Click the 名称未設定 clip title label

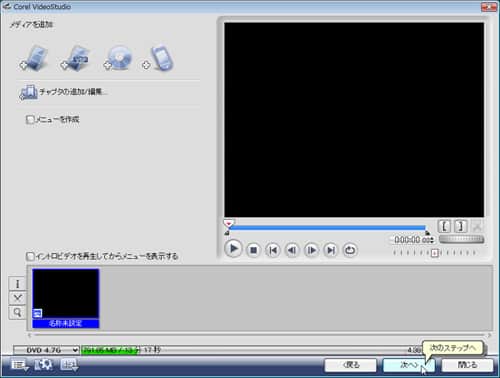(66, 323)
